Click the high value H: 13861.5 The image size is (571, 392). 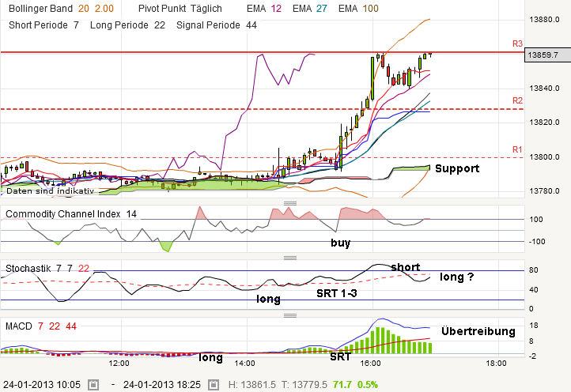click(252, 384)
